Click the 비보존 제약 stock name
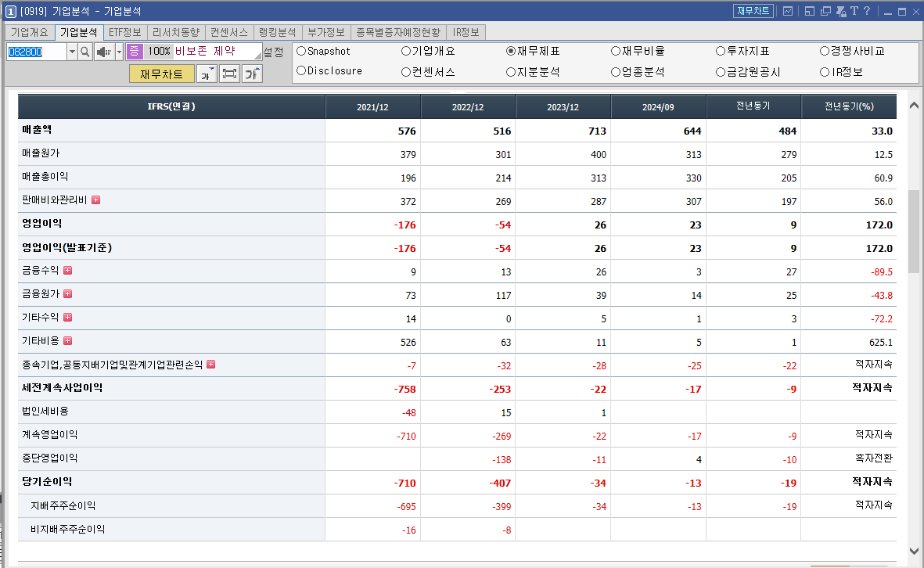Screen dimensions: 924x568 pos(205,52)
